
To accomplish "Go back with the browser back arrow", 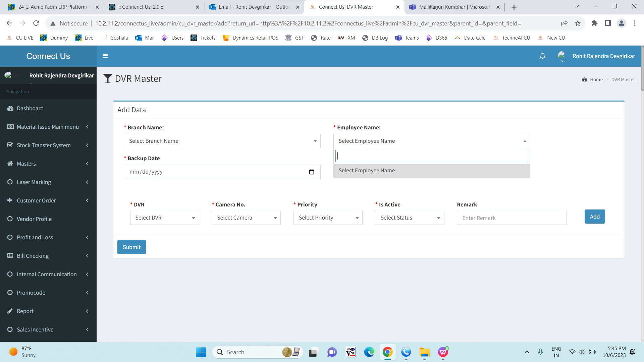I will [9, 23].
